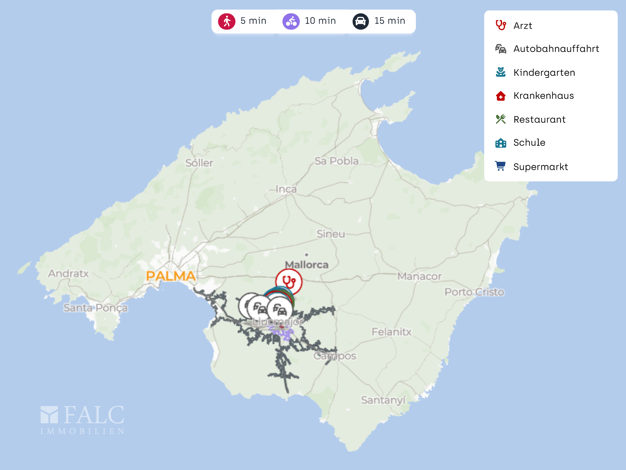
Task: Click the cycling 10 min icon
Action: 291,21
